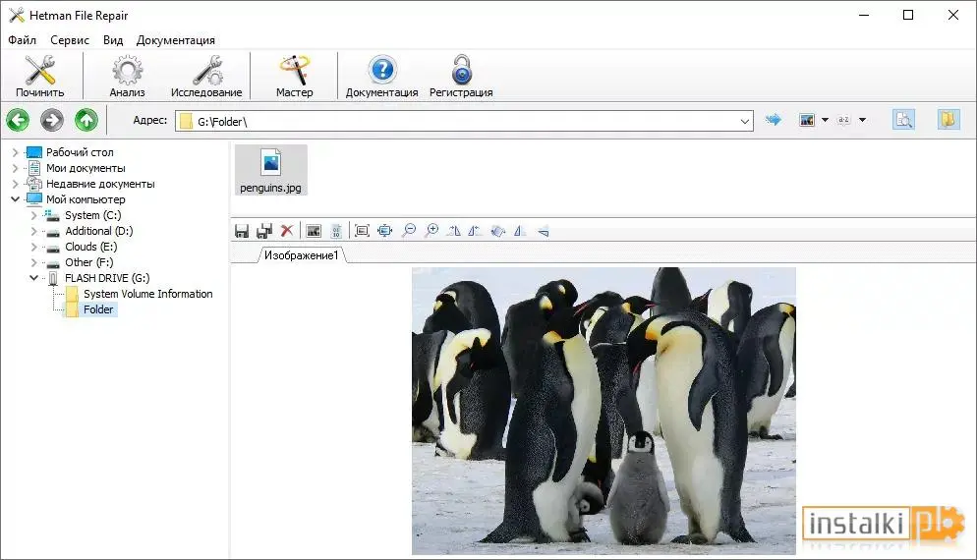
Task: Switch to picture view in the preview toolbar
Action: 314,231
